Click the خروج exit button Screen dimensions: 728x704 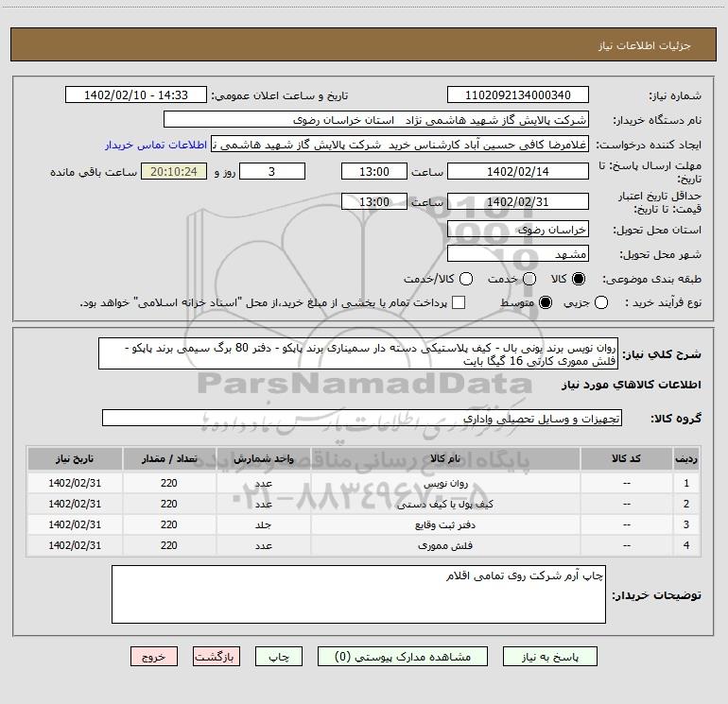(153, 656)
